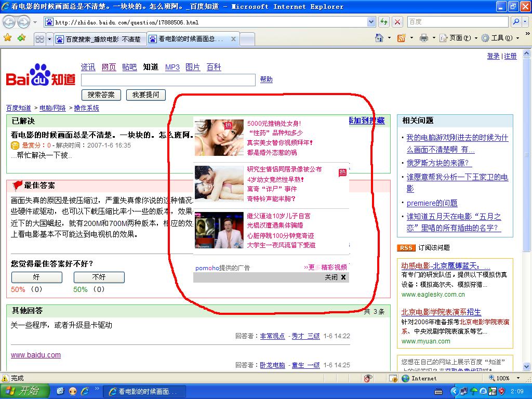Click the 搜索答案 button
The image size is (532, 399).
coord(101,95)
